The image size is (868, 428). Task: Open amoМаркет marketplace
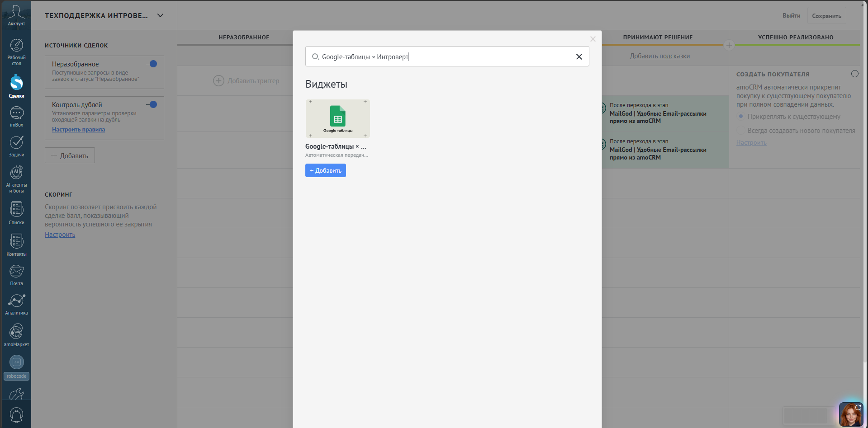pyautogui.click(x=16, y=335)
